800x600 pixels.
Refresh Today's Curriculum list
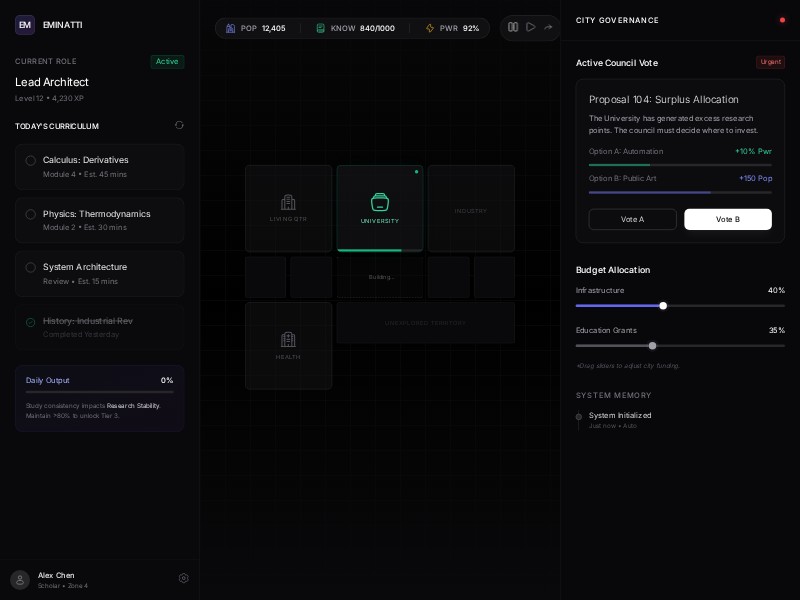tap(180, 125)
